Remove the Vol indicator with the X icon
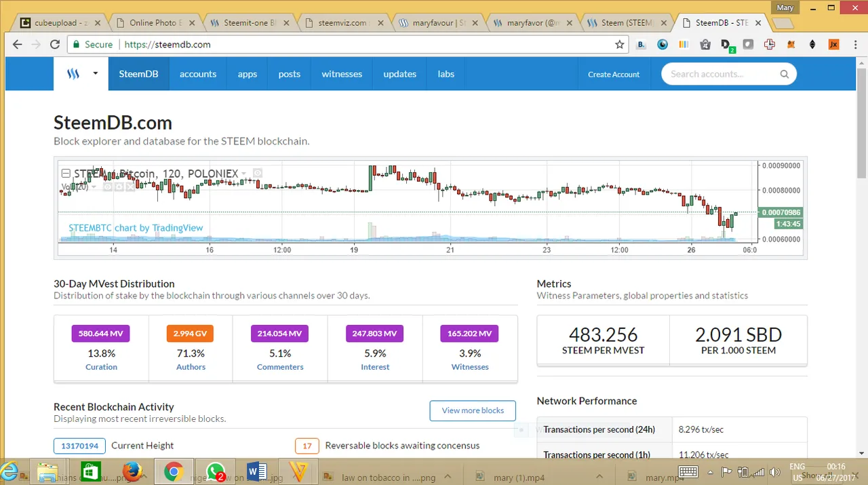This screenshot has height=485, width=868. tap(130, 187)
